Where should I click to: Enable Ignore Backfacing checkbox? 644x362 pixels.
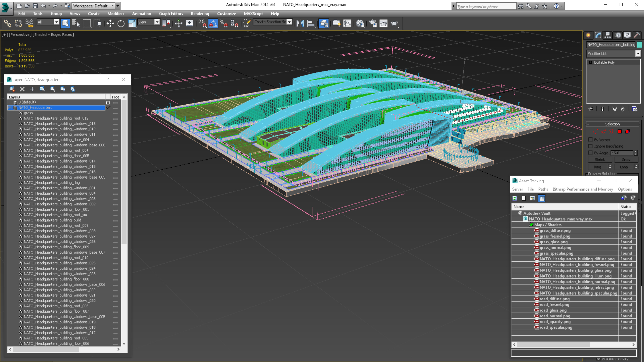[591, 146]
